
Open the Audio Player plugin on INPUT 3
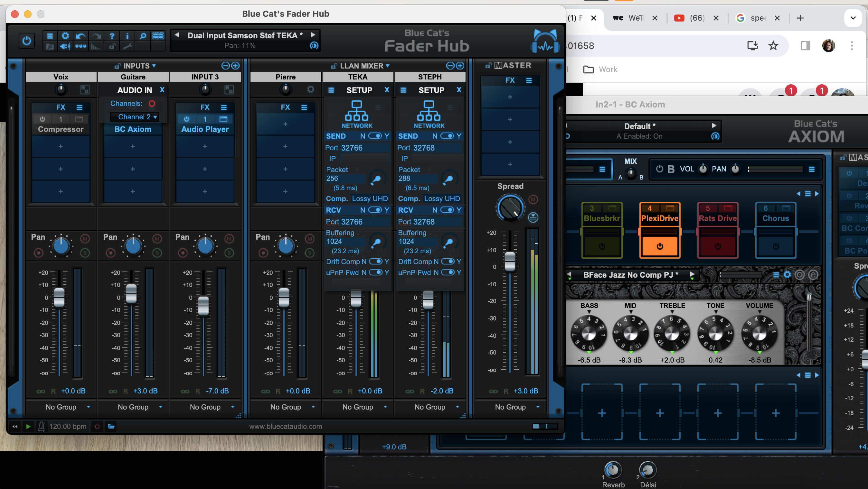(205, 129)
